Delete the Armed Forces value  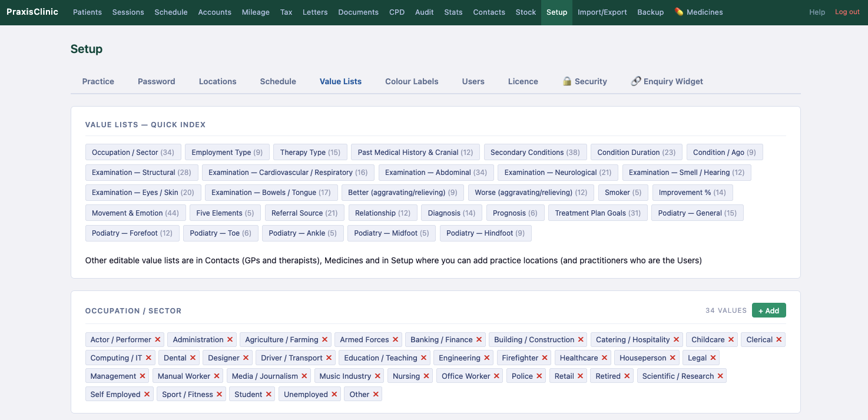pos(395,340)
